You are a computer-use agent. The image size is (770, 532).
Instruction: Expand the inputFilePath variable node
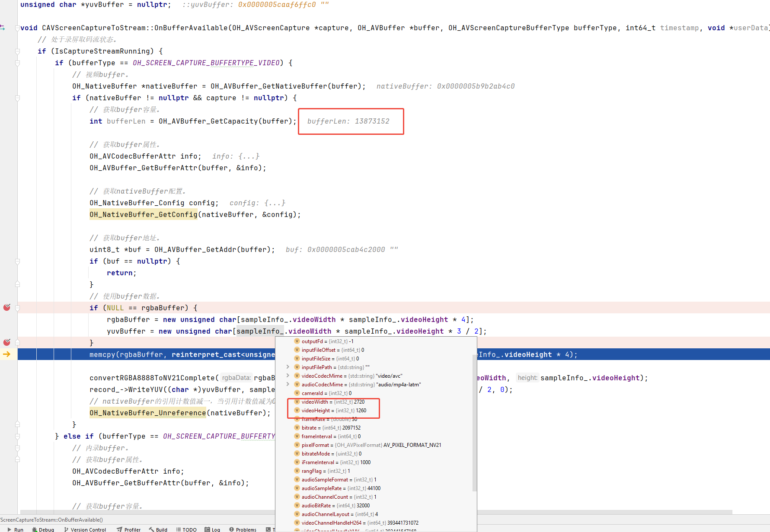tap(288, 367)
